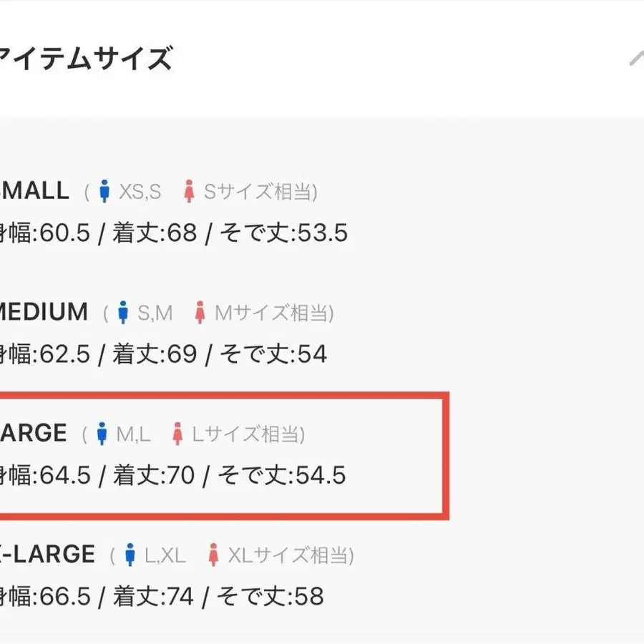Click the red female icon in the LARGE row
This screenshot has height=644, width=644.
(177, 431)
